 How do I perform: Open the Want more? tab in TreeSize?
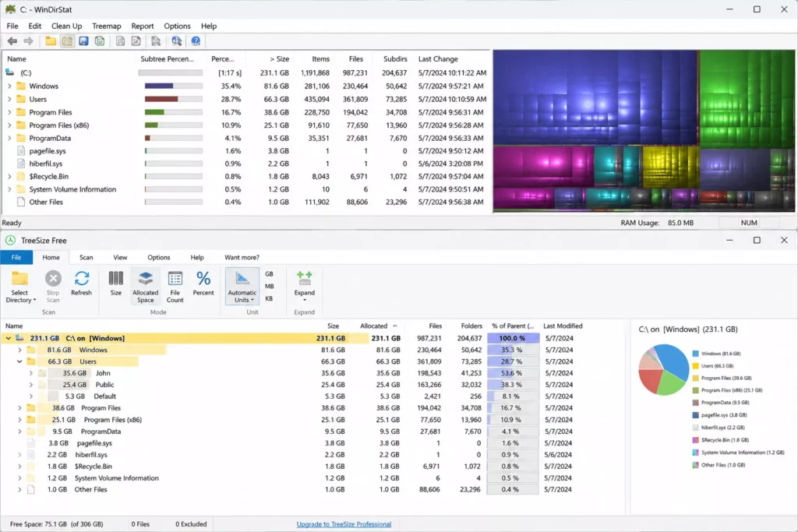point(242,257)
